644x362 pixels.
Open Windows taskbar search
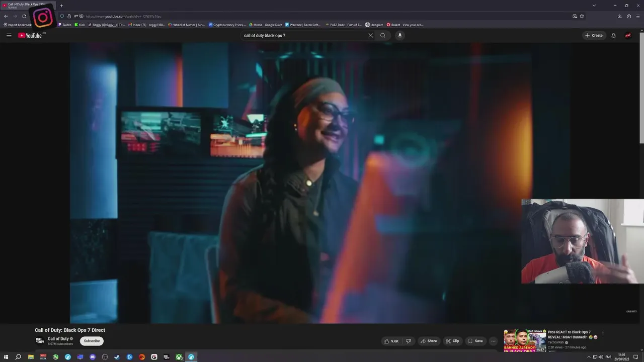18,357
